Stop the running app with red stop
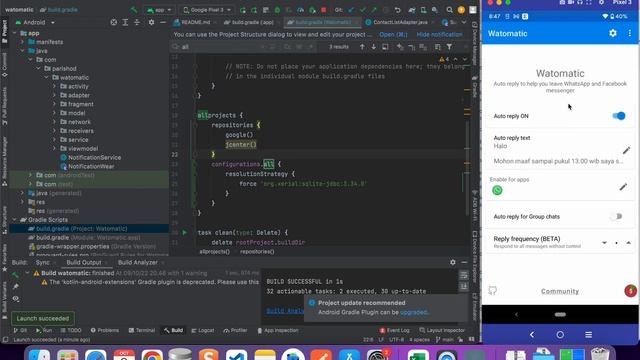This screenshot has width=640, height=360. coord(324,10)
